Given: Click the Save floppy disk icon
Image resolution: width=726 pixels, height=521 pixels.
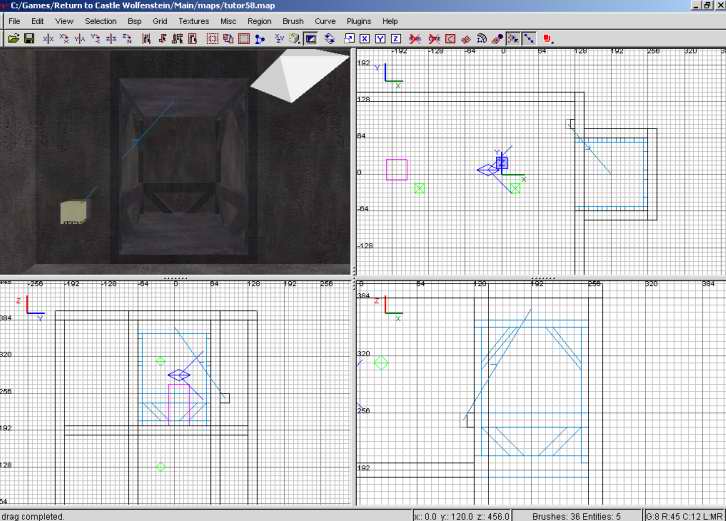Looking at the screenshot, I should [29, 39].
